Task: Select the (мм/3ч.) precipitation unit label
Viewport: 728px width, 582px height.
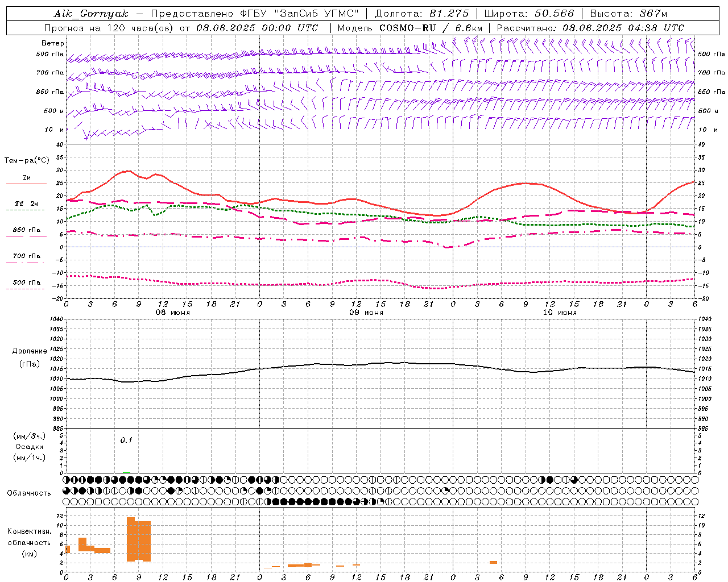Action: 30,436
